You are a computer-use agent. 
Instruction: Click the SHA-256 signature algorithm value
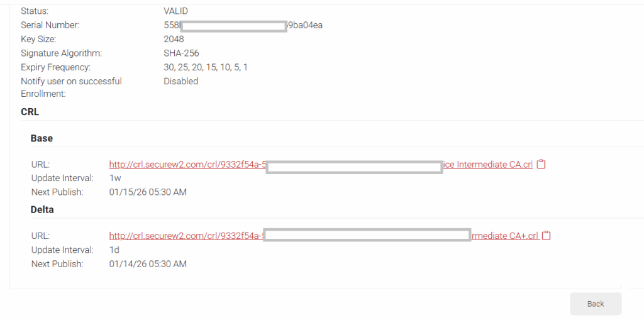point(181,53)
